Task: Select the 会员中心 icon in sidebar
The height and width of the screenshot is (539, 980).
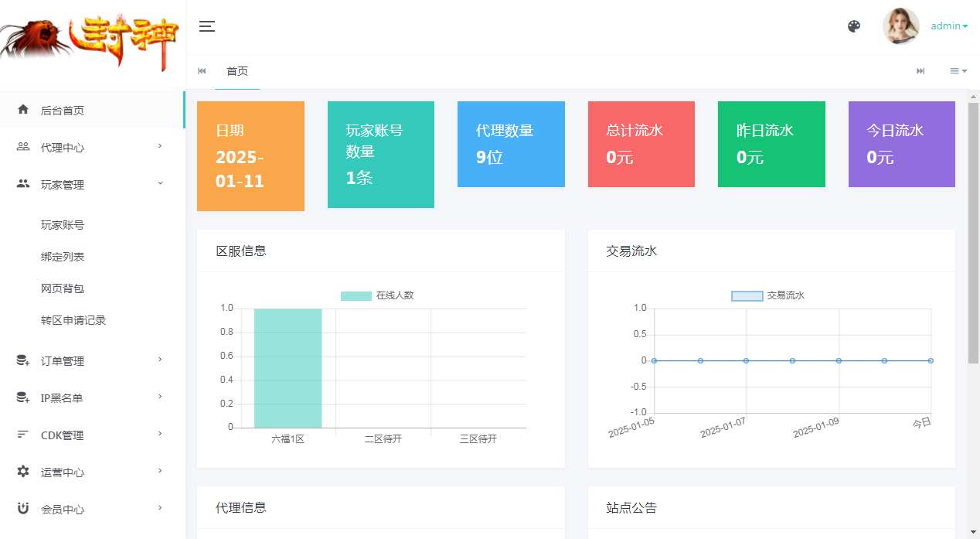Action: tap(25, 508)
